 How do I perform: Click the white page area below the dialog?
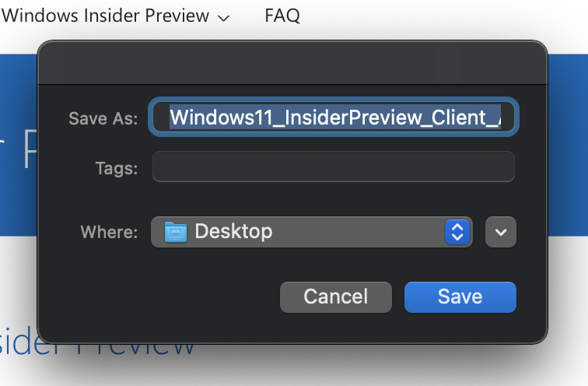click(x=294, y=367)
